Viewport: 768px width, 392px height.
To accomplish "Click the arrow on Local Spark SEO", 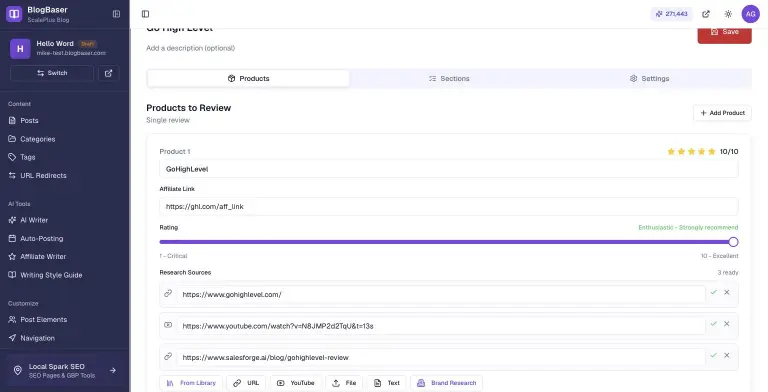I will pyautogui.click(x=113, y=371).
